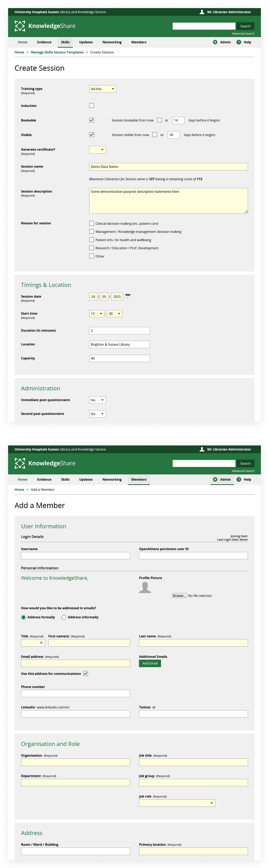Tick the Session bookable from now checkbox
Image resolution: width=269 pixels, height=868 pixels.
click(x=159, y=120)
